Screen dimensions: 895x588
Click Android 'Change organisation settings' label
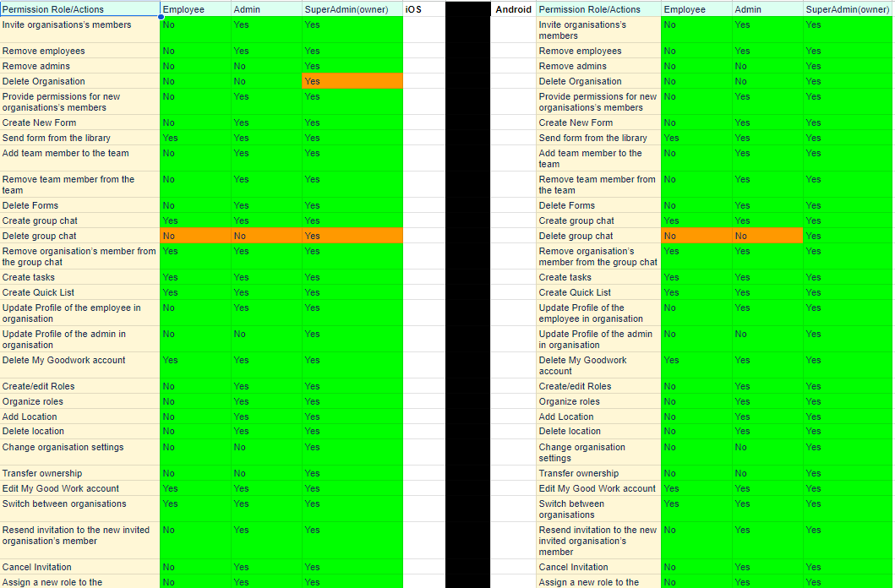pos(598,452)
